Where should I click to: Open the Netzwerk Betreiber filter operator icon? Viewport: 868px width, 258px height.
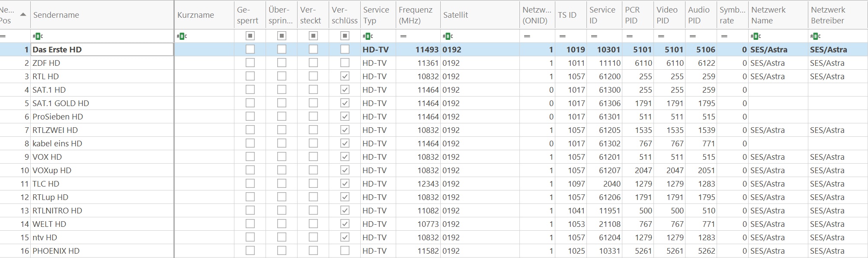click(816, 36)
